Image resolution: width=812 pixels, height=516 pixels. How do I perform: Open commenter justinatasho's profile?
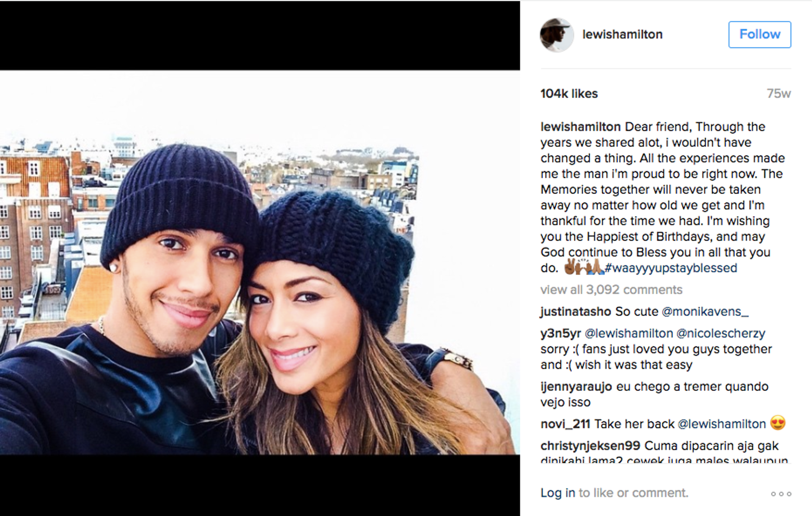tap(576, 311)
